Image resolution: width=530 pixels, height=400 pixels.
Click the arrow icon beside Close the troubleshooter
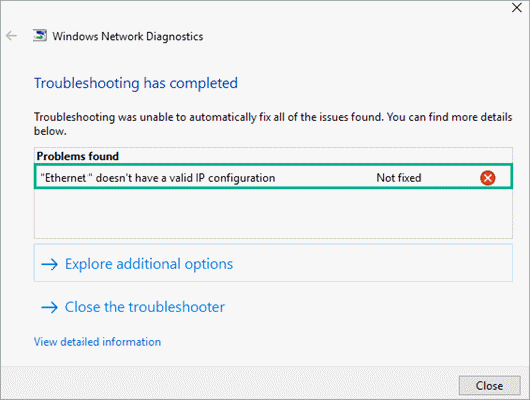tap(49, 307)
